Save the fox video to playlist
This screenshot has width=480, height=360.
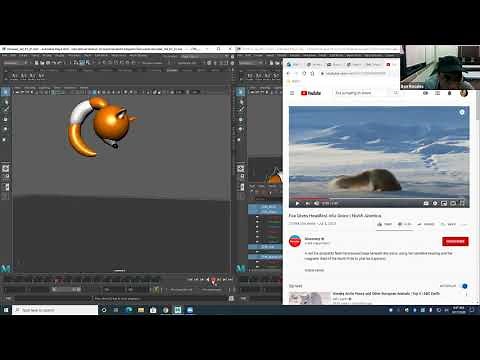pos(448,224)
